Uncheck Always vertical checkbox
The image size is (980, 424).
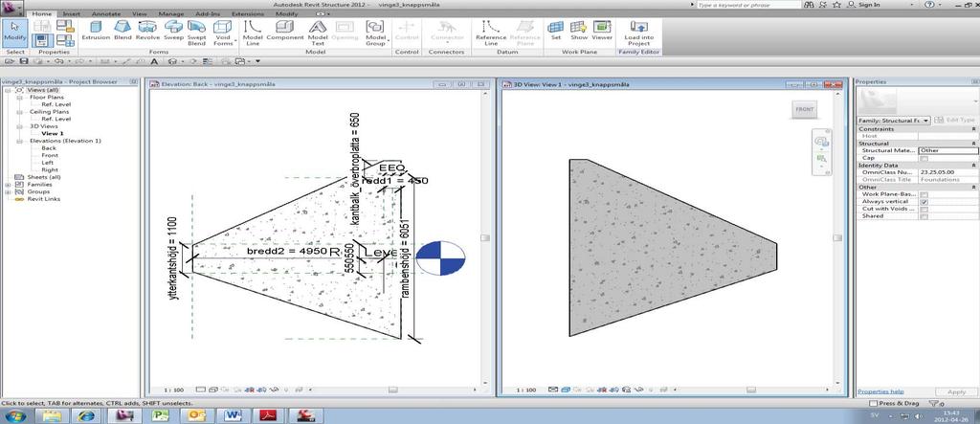[924, 202]
